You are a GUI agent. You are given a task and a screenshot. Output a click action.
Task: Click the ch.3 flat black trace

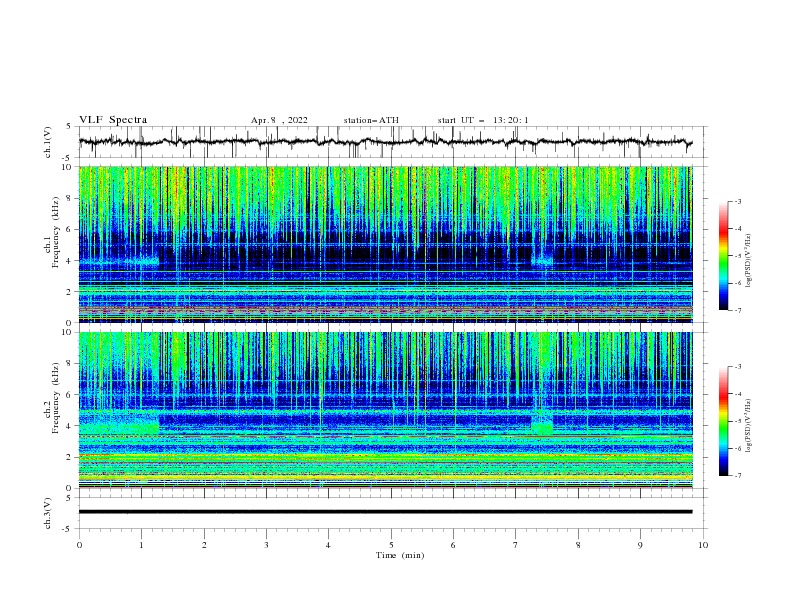tap(385, 512)
